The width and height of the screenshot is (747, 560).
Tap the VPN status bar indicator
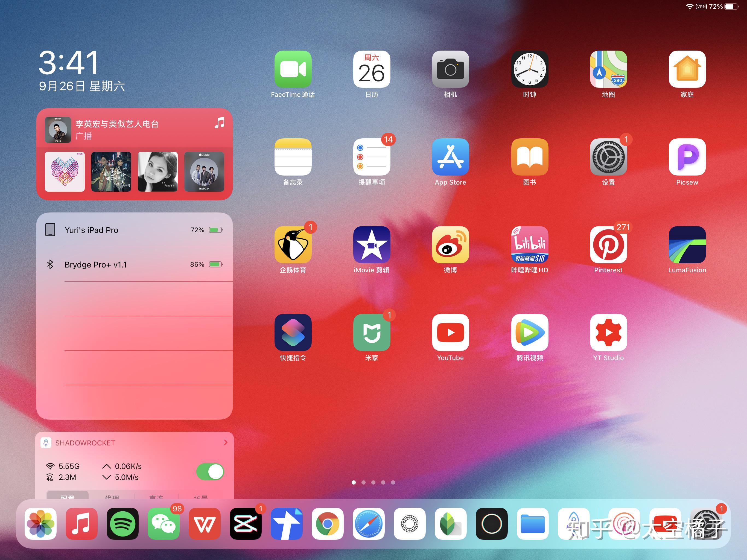tap(701, 6)
